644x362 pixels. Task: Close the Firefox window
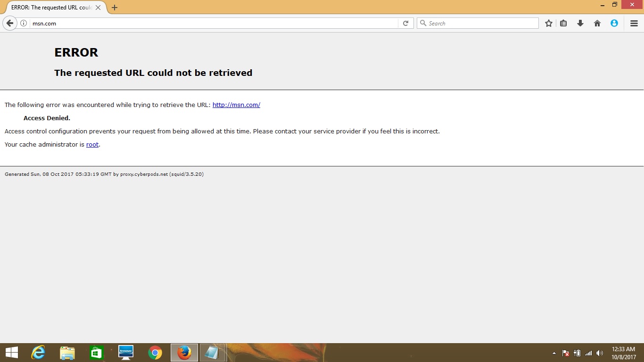tap(632, 5)
